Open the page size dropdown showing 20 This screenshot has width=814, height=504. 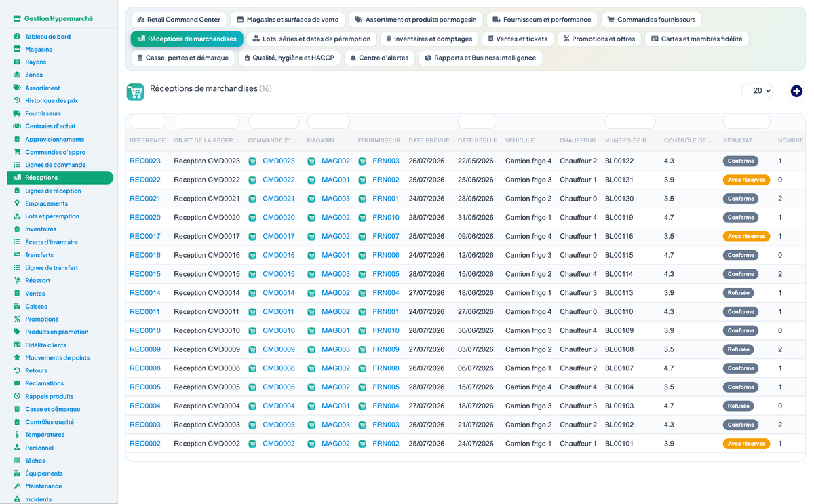point(757,90)
